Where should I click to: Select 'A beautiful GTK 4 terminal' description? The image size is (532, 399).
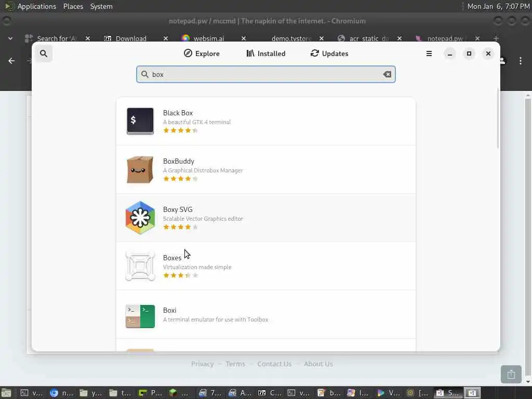(197, 122)
